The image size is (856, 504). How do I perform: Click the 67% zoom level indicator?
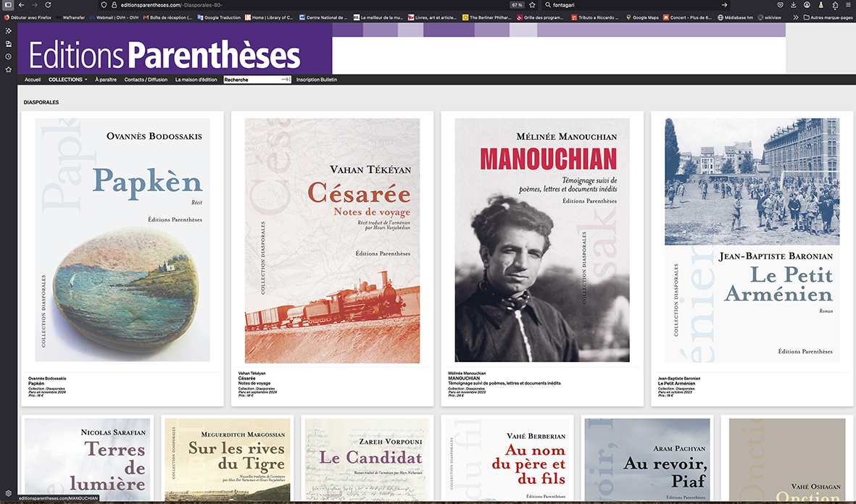(517, 5)
